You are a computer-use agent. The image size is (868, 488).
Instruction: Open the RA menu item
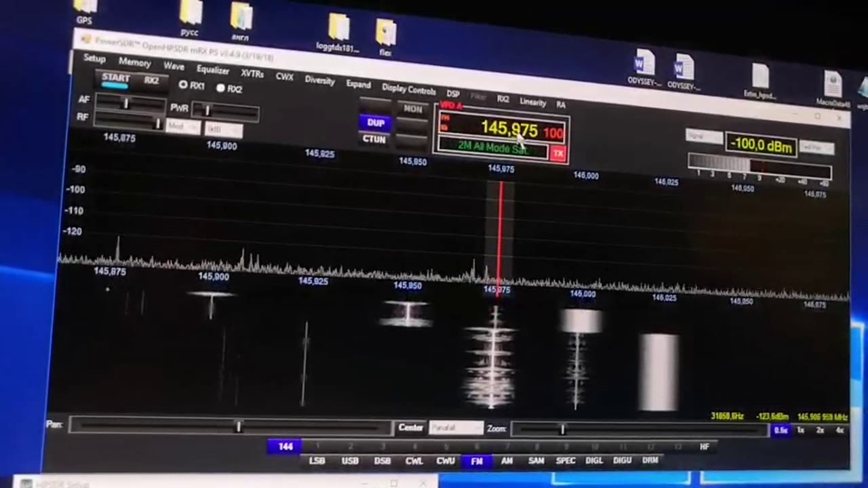(x=561, y=104)
